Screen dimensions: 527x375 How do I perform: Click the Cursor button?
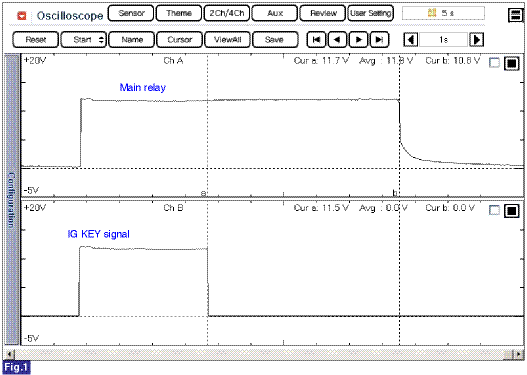click(179, 40)
